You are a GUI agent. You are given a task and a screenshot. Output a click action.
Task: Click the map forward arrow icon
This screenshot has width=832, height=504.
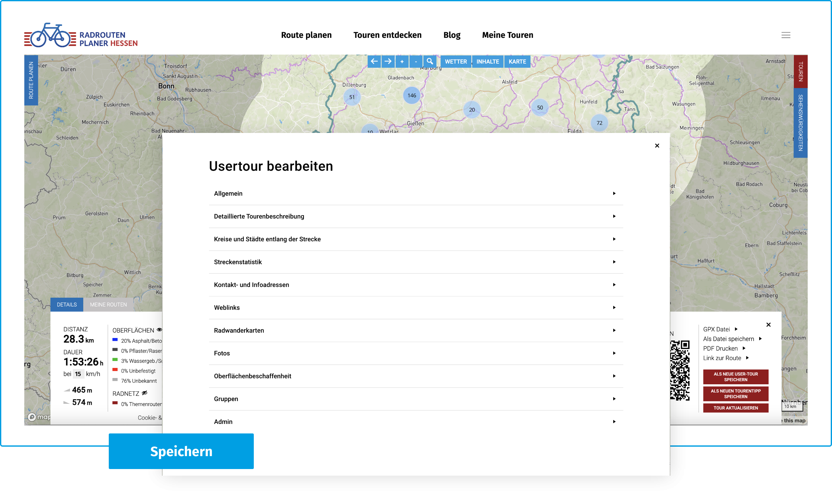pyautogui.click(x=388, y=61)
